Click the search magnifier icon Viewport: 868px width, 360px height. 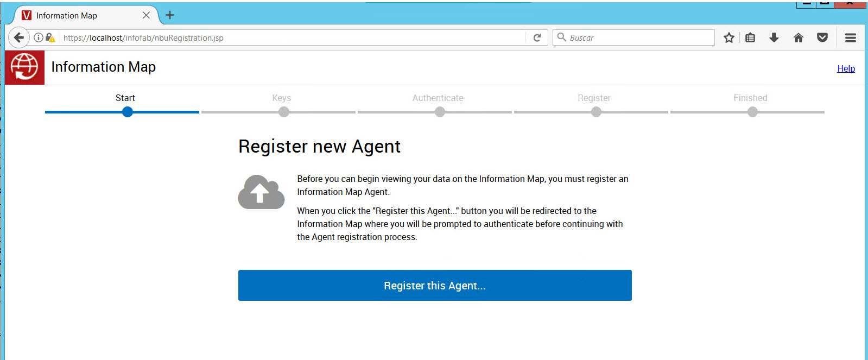562,37
